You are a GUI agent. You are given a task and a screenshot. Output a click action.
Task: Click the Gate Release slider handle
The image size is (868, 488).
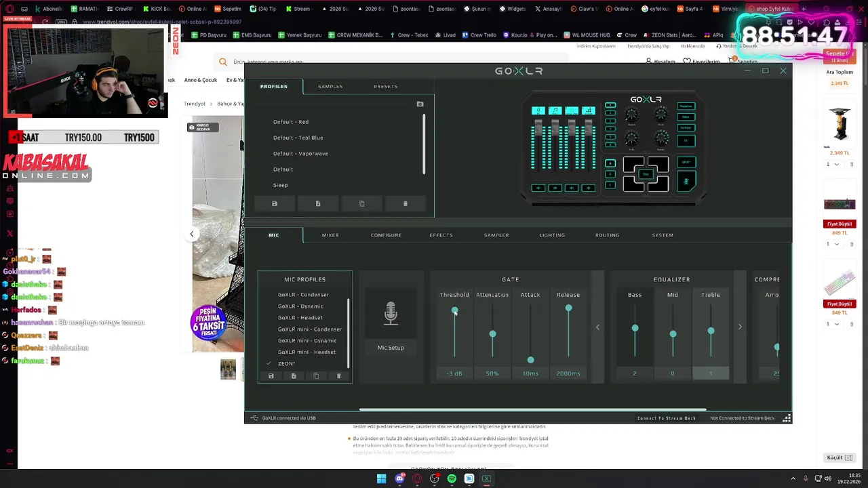(568, 308)
